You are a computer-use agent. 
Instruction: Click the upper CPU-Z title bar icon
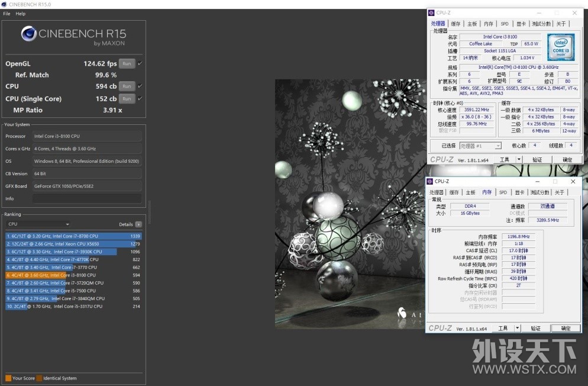click(432, 13)
